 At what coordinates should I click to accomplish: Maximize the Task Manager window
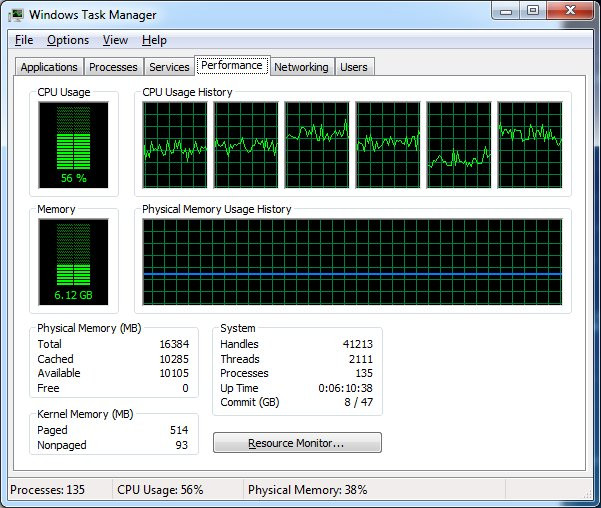[532, 11]
